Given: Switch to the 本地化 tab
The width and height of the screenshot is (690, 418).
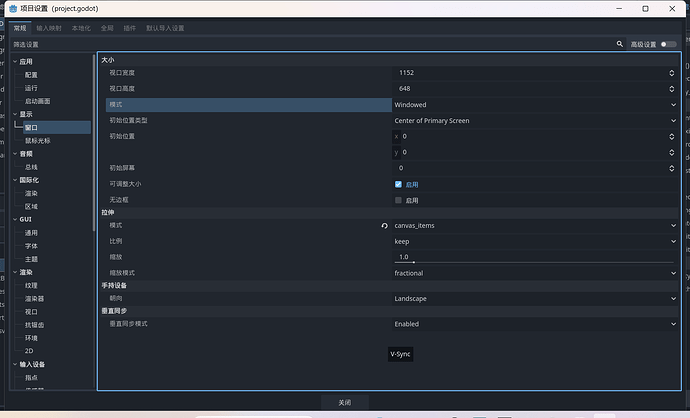Looking at the screenshot, I should tap(81, 28).
